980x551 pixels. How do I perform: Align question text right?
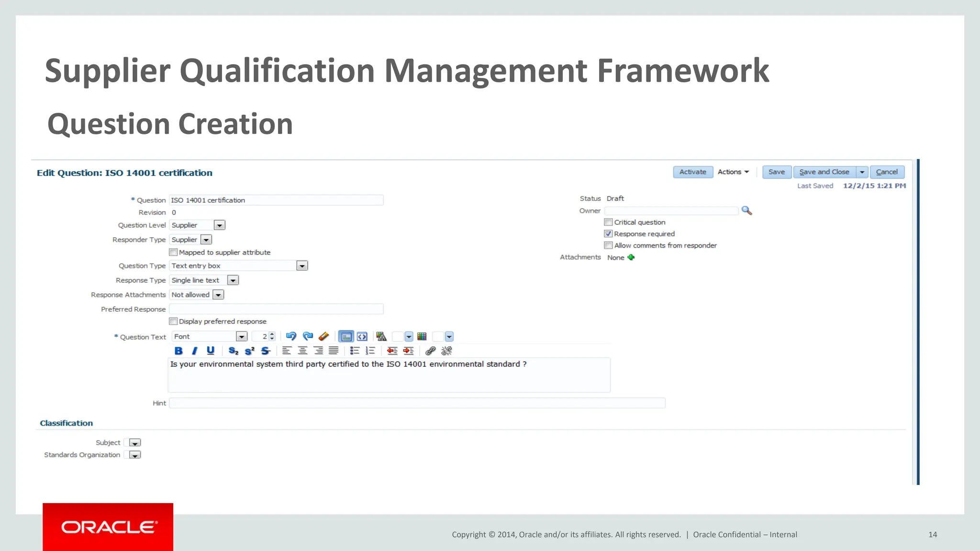coord(318,351)
